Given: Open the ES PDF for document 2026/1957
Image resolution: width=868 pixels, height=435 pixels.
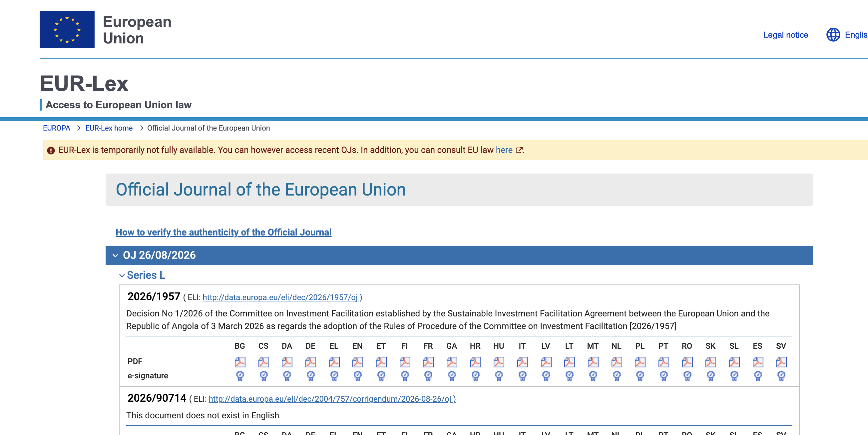Looking at the screenshot, I should click(758, 362).
